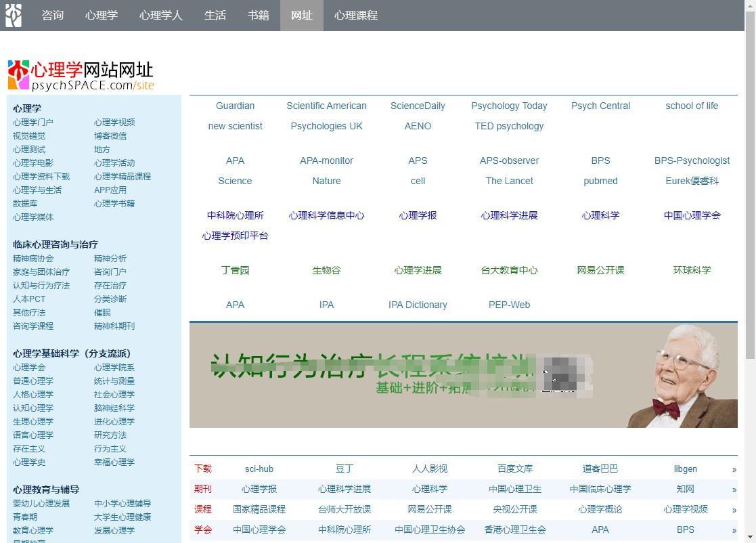Open 央视公开课 in 课程 row

click(x=515, y=509)
